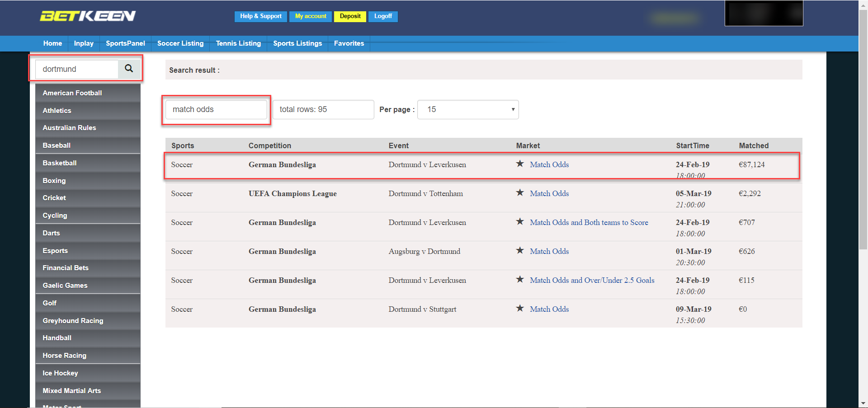The height and width of the screenshot is (408, 868).
Task: Open Match Odds for Dortmund v Tottenham
Action: (x=549, y=193)
